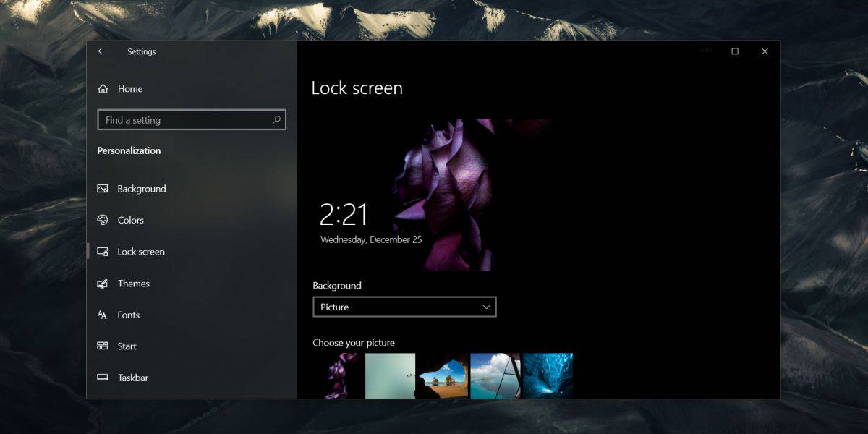The image size is (868, 434).
Task: Expand the Picture selection combo box
Action: pos(404,307)
